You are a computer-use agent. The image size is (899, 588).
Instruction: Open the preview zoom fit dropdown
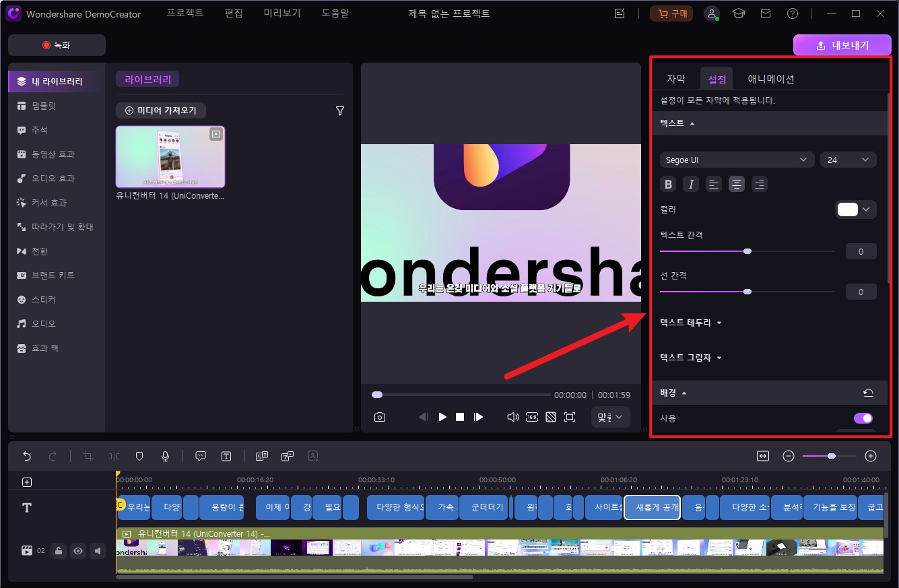[610, 417]
